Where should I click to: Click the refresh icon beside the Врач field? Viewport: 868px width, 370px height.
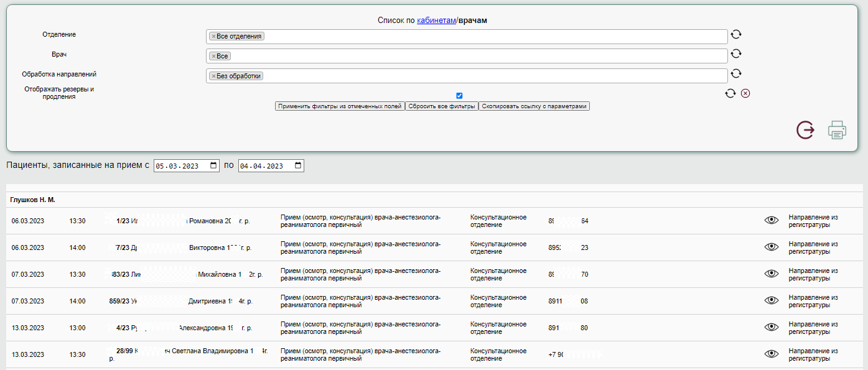(736, 54)
